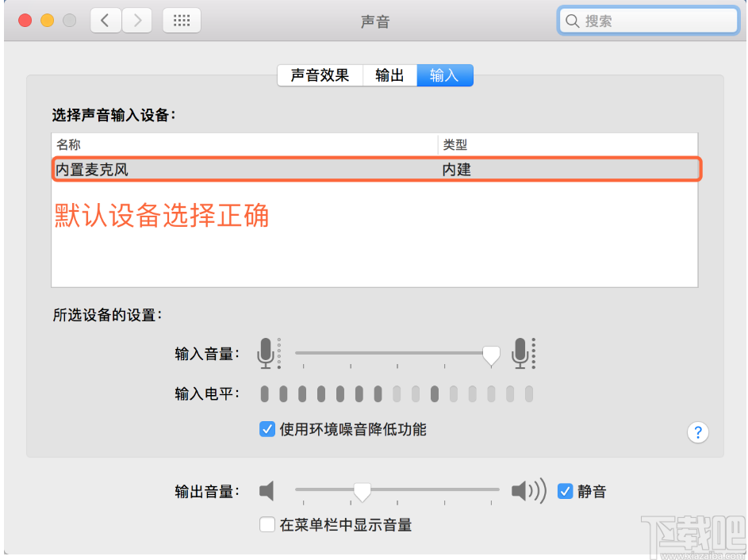
Task: Go back with the left arrow button
Action: pyautogui.click(x=106, y=21)
